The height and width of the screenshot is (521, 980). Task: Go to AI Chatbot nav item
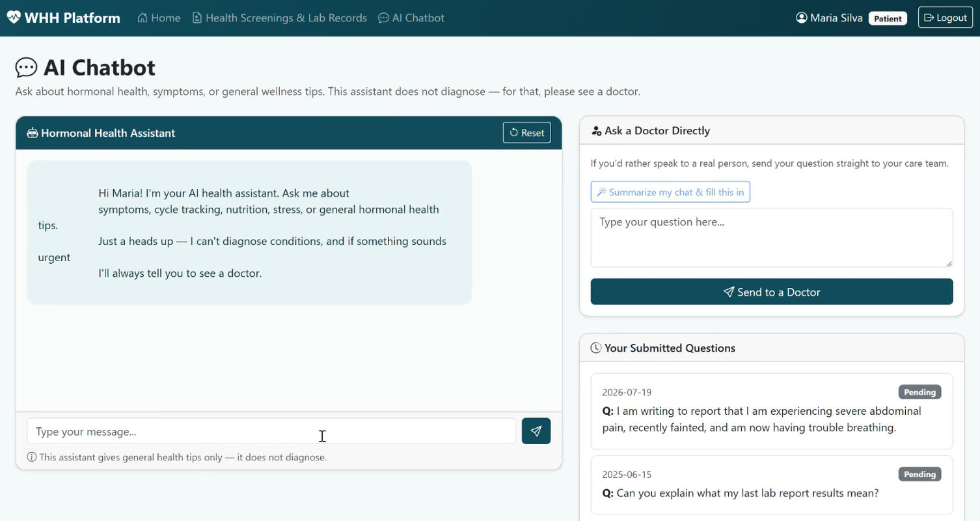point(411,18)
